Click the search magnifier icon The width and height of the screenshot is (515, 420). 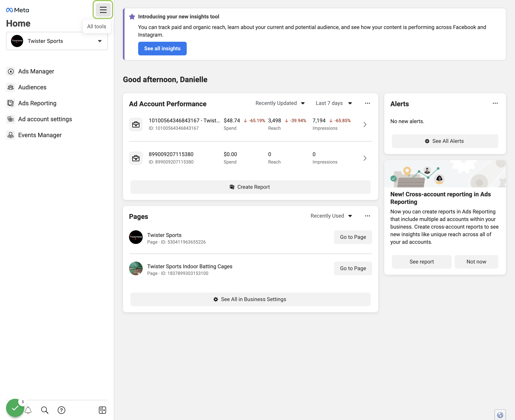coord(45,410)
